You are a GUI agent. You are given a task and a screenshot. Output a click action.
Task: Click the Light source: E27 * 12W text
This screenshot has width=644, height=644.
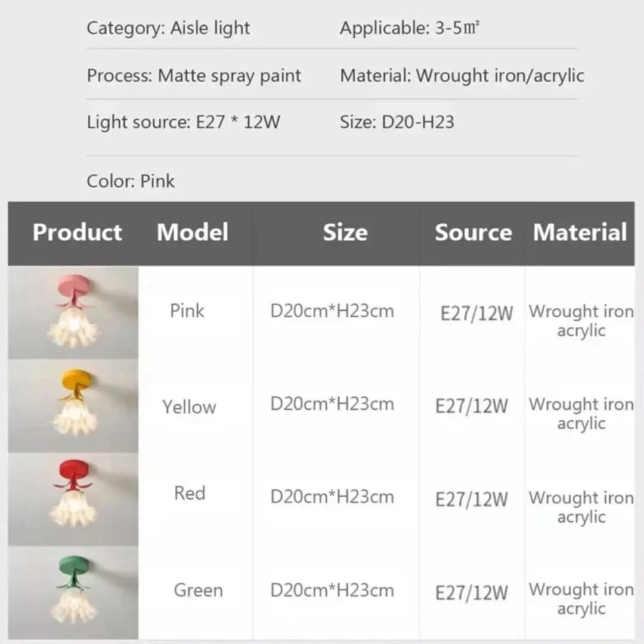(183, 122)
